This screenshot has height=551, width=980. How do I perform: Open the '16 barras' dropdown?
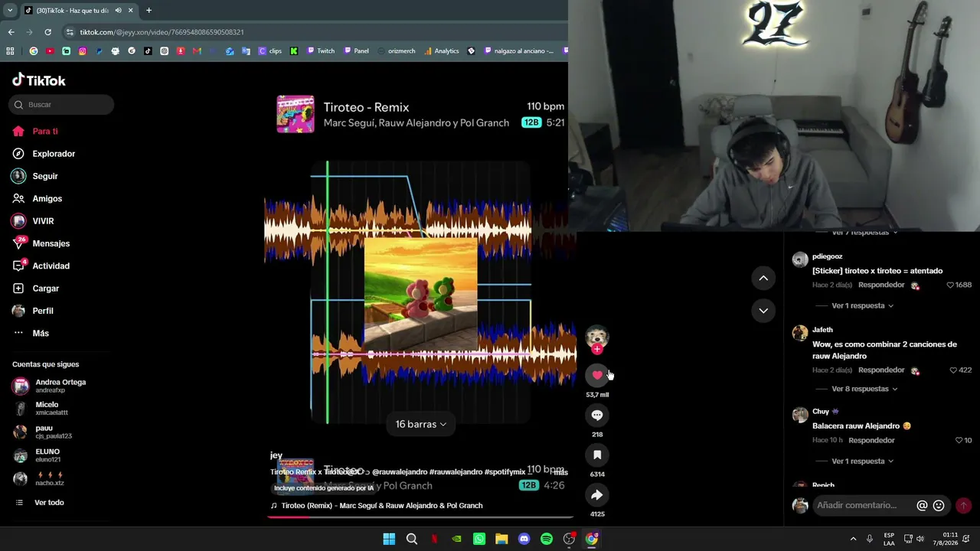pos(420,424)
